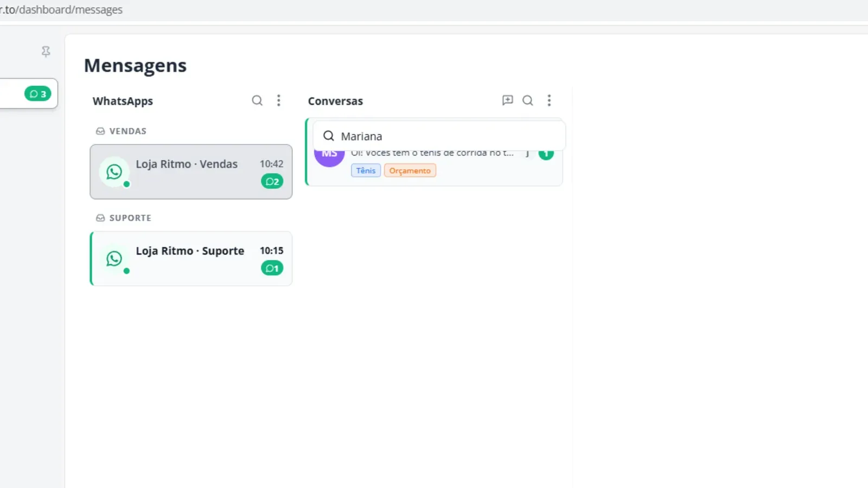Click the Mensagens page heading
Image resolution: width=868 pixels, height=488 pixels.
point(135,66)
